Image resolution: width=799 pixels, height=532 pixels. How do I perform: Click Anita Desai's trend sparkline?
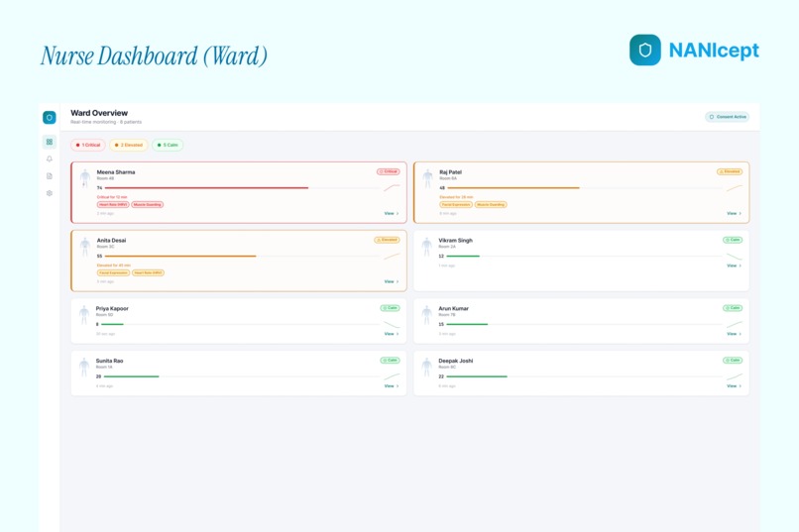click(392, 256)
